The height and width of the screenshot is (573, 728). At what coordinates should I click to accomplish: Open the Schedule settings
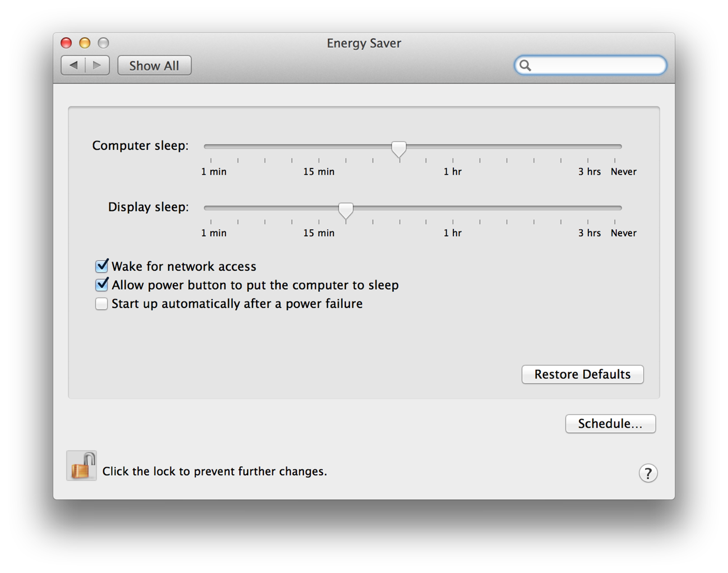point(610,424)
